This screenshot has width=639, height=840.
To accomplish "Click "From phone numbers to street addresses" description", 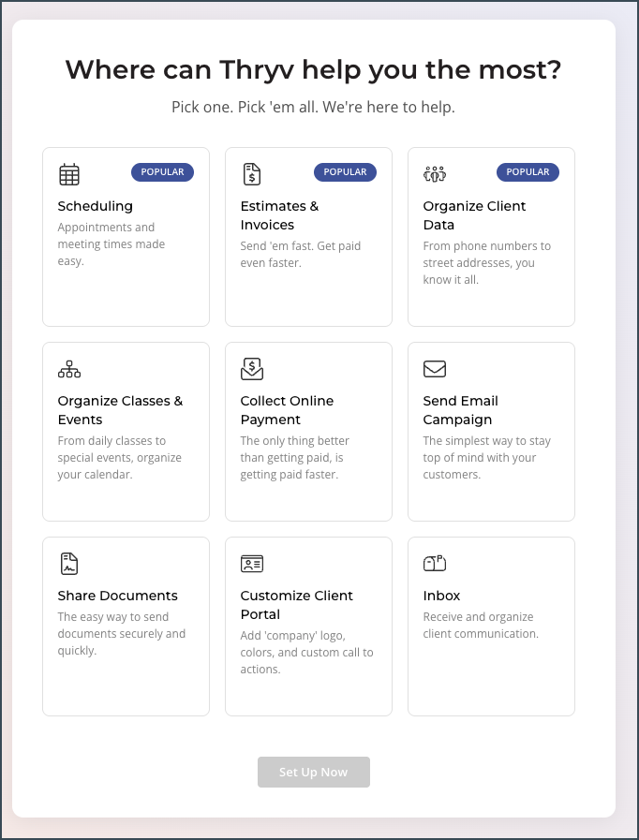I will 487,262.
